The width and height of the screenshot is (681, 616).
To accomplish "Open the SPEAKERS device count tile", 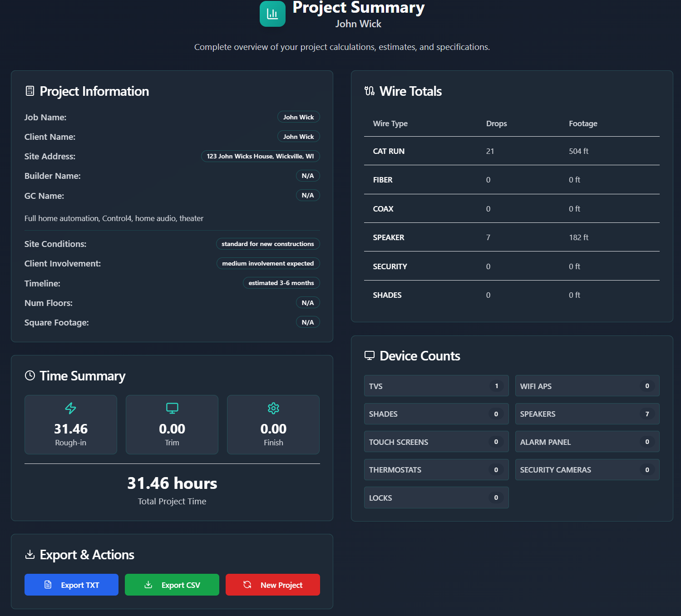I will pos(587,414).
